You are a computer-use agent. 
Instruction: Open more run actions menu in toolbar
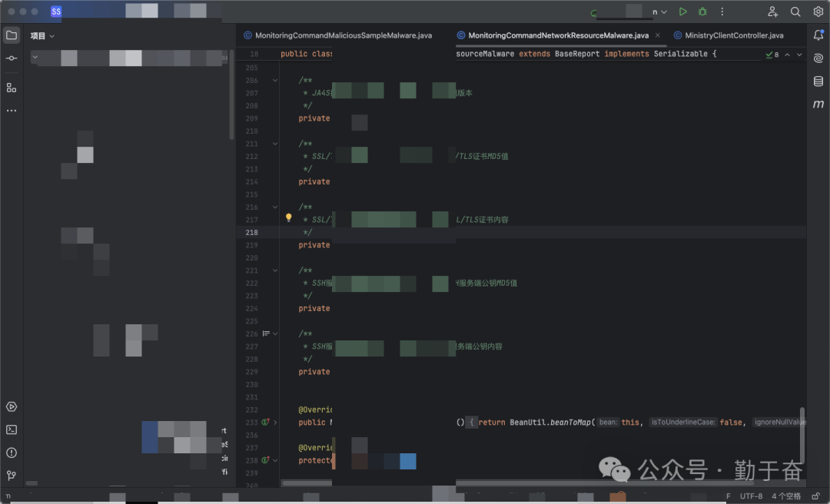coord(722,12)
